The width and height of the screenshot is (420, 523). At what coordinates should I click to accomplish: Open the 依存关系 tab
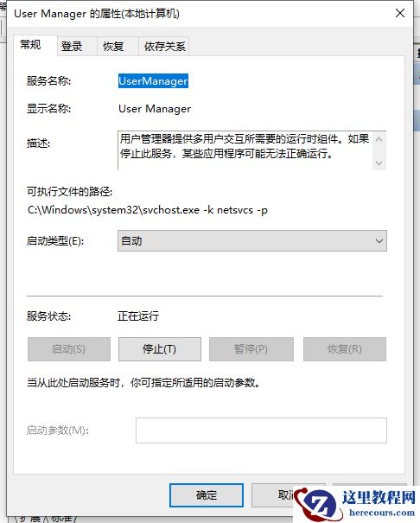click(164, 47)
